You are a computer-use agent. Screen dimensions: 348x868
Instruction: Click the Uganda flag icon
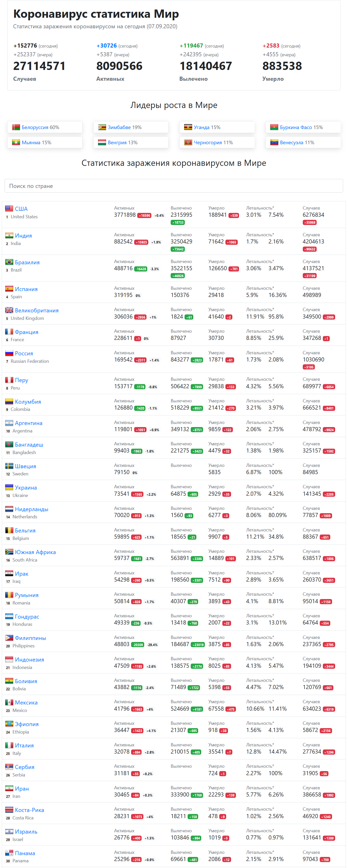coord(188,127)
